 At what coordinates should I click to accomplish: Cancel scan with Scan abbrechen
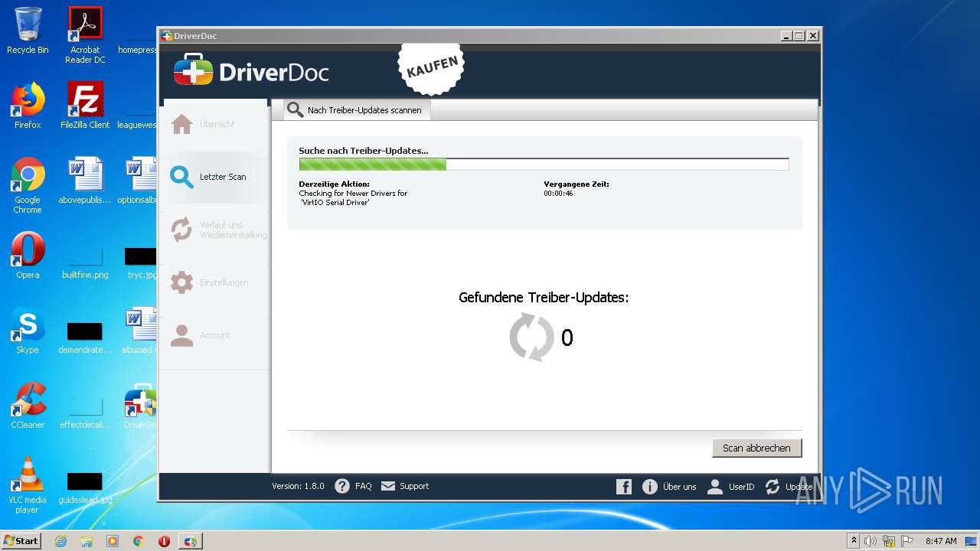756,448
